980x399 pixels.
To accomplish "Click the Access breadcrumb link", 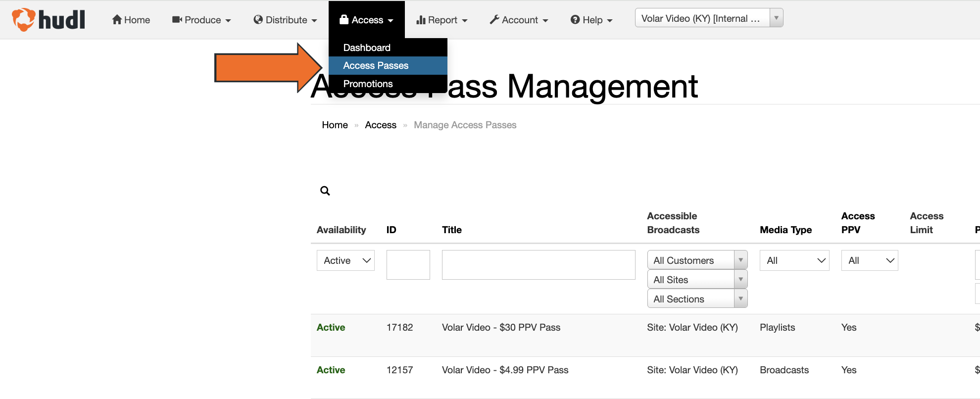I will [381, 125].
